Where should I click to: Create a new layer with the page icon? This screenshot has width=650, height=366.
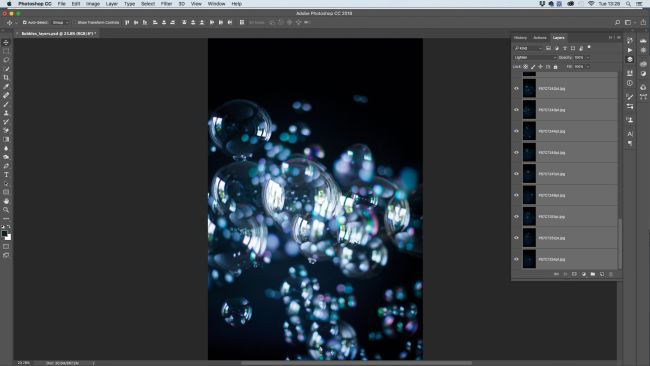tap(602, 274)
